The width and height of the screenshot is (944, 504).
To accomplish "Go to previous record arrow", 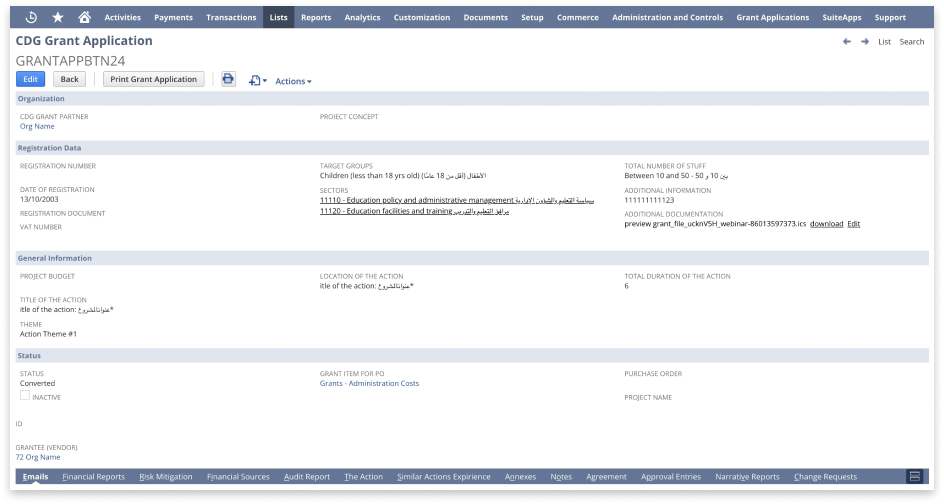I will pos(847,42).
